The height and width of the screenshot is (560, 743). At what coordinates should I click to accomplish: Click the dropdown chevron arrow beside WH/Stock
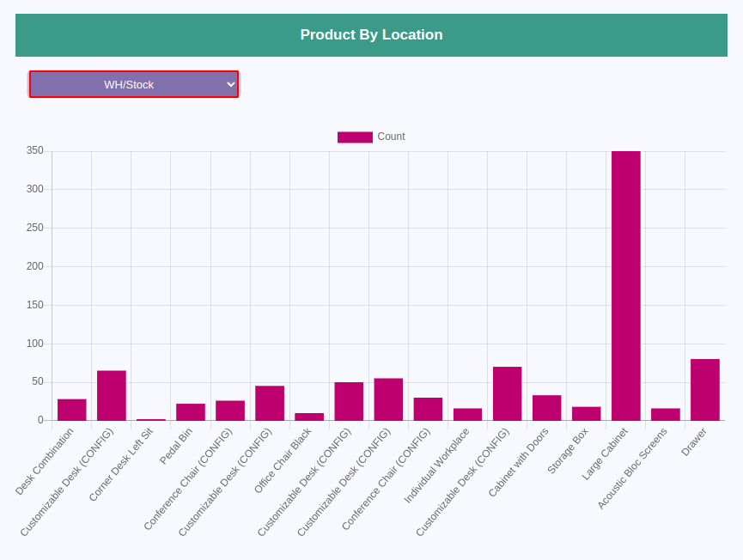coord(231,84)
